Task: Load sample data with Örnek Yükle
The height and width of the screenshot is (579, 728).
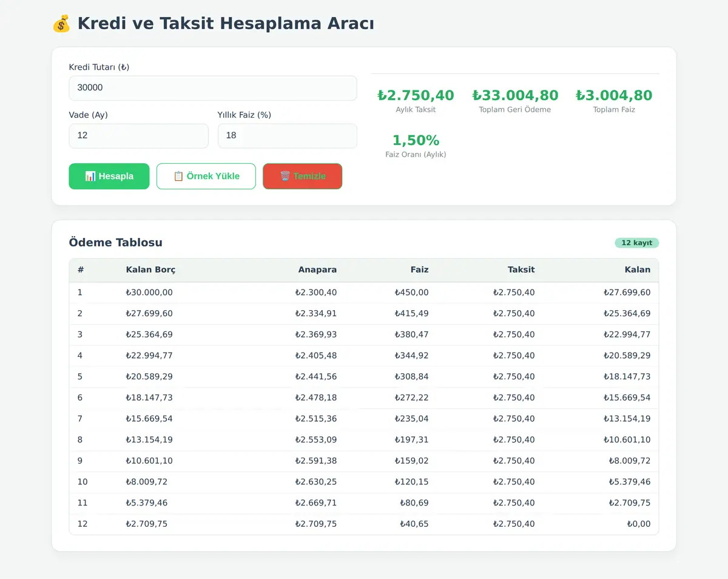Action: [206, 176]
